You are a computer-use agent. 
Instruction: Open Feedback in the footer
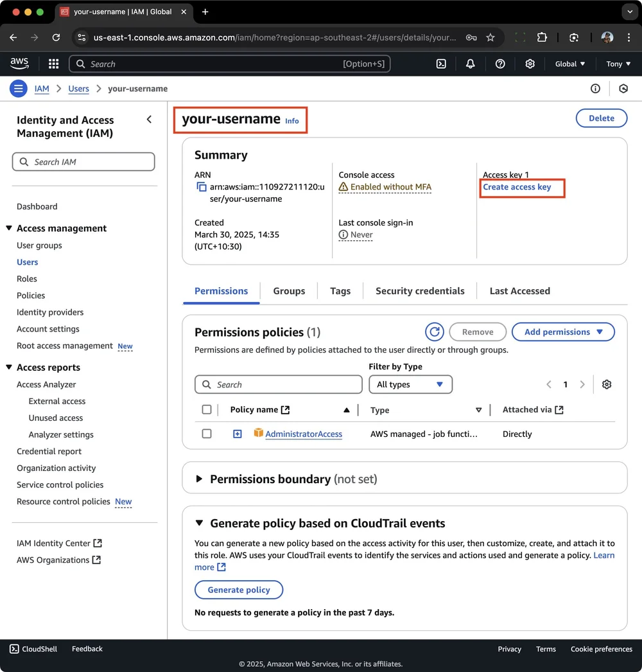(87, 649)
